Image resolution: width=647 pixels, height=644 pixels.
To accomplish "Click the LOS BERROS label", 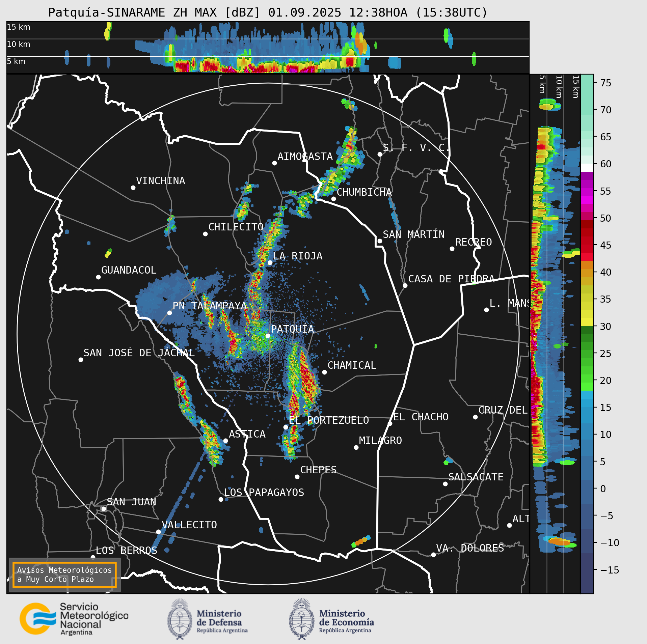I will click(x=126, y=551).
